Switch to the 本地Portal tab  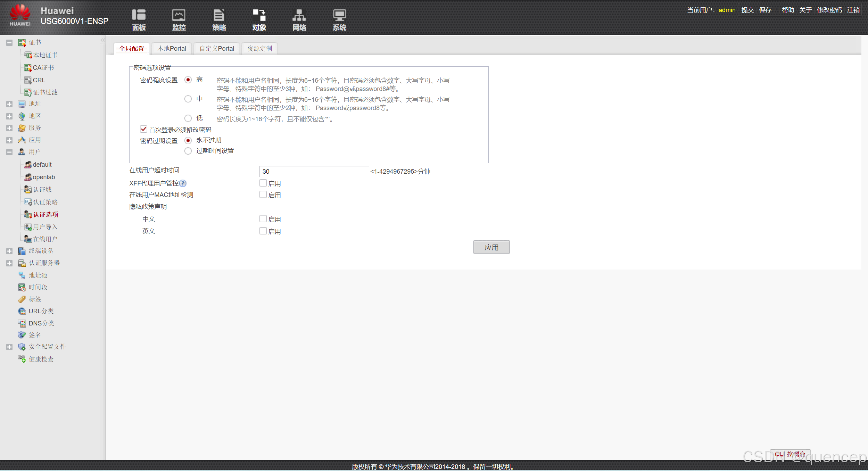172,49
